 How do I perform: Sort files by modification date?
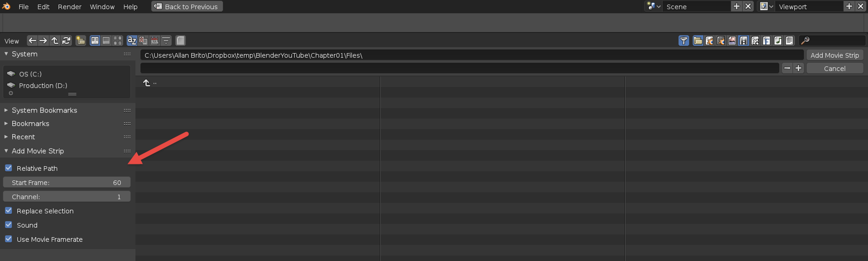pyautogui.click(x=155, y=41)
